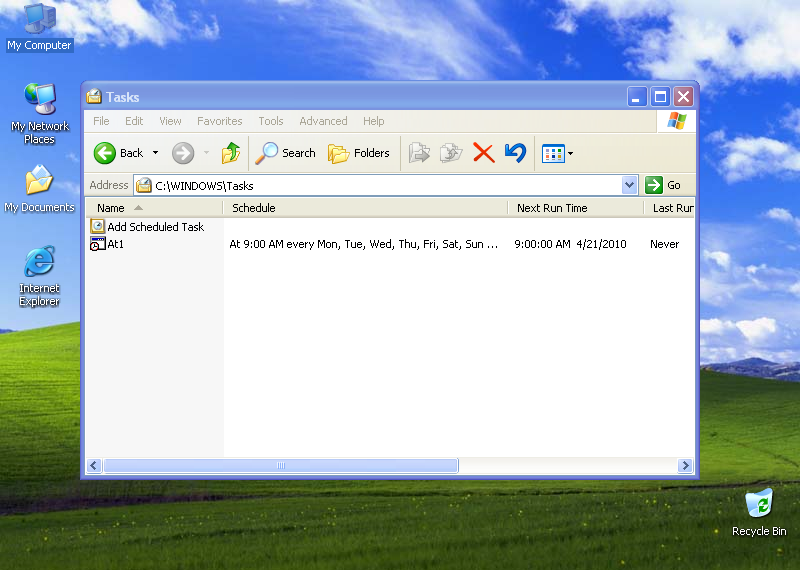Expand the Views dropdown arrow
Viewport: 800px width, 570px height.
point(570,153)
